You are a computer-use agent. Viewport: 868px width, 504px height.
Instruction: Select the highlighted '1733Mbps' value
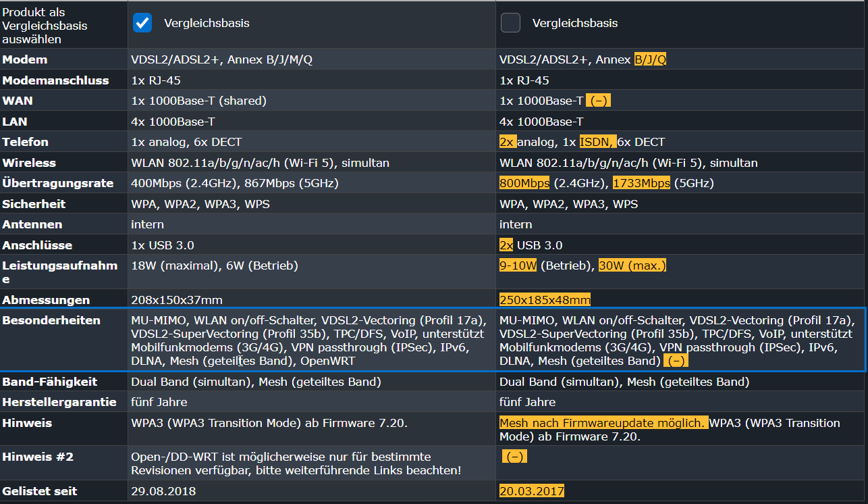(x=641, y=183)
